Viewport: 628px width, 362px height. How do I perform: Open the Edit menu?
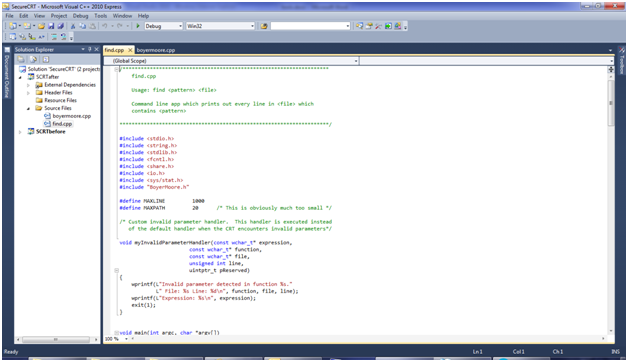point(24,16)
